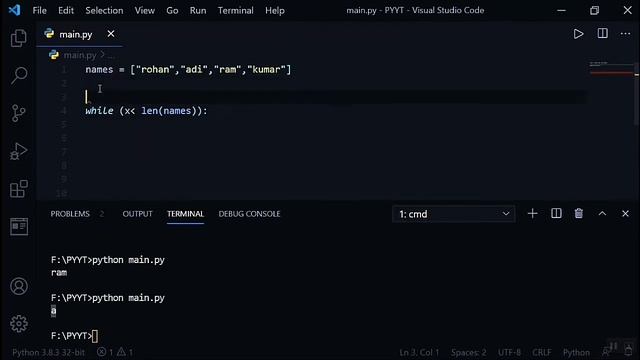Open errors and warnings status indicator
The height and width of the screenshot is (360, 640).
pyautogui.click(x=115, y=352)
